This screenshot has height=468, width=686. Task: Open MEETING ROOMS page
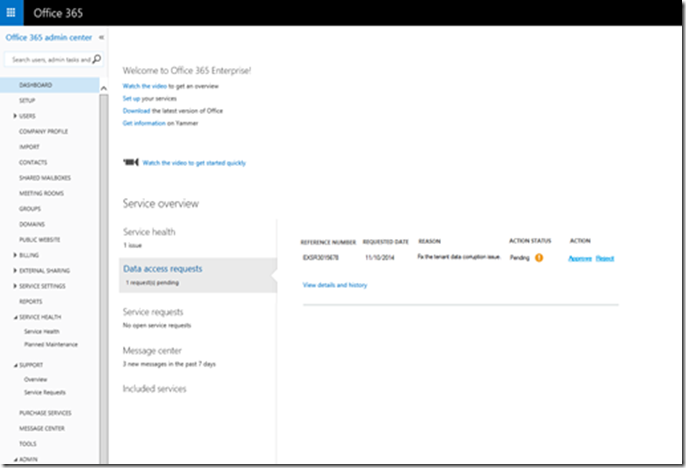click(x=41, y=193)
